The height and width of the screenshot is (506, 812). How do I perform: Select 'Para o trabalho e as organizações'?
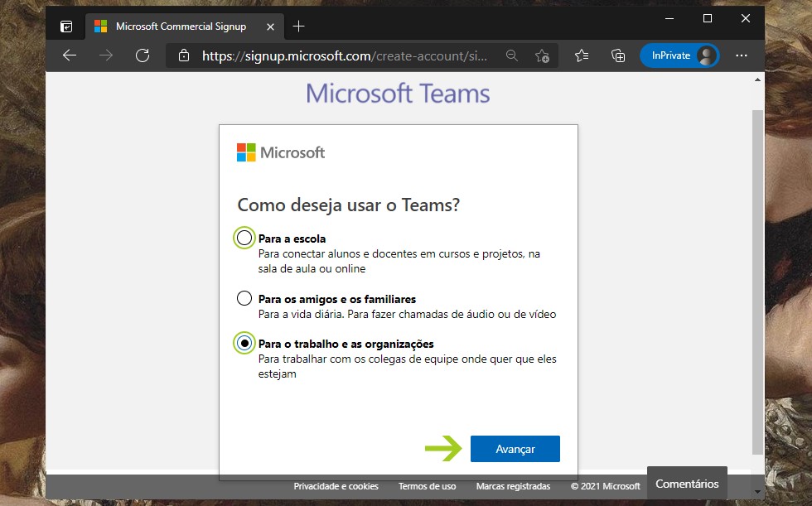(244, 343)
